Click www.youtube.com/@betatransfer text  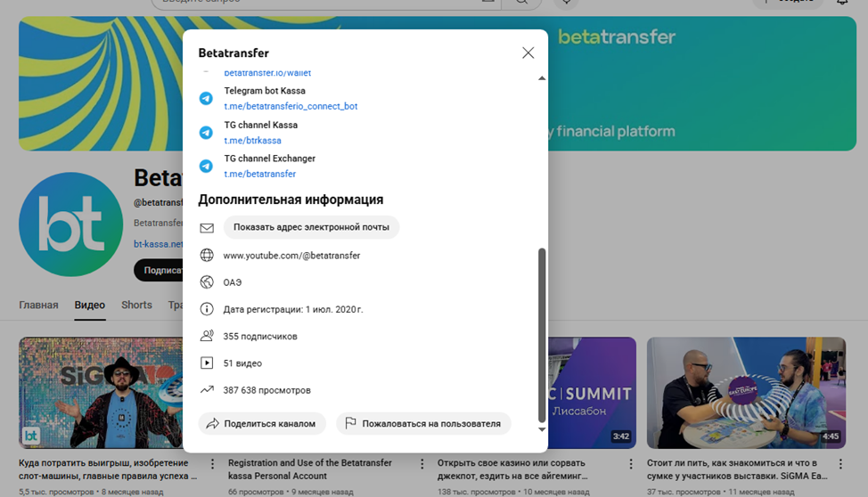pos(291,256)
